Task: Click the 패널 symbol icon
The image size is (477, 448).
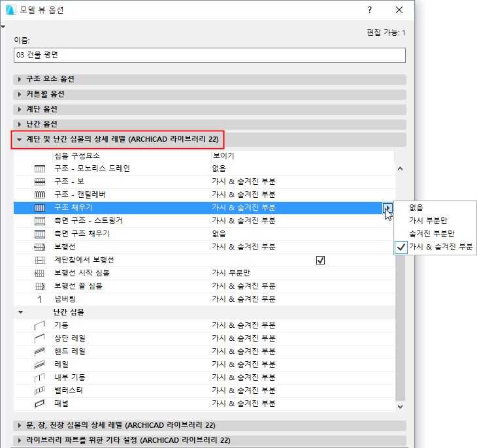Action: pos(40,404)
